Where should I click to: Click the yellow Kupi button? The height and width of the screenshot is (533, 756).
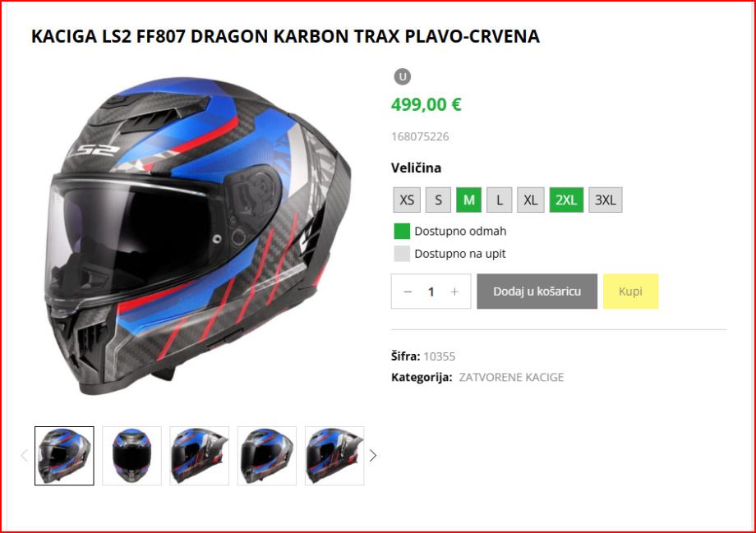coord(630,292)
